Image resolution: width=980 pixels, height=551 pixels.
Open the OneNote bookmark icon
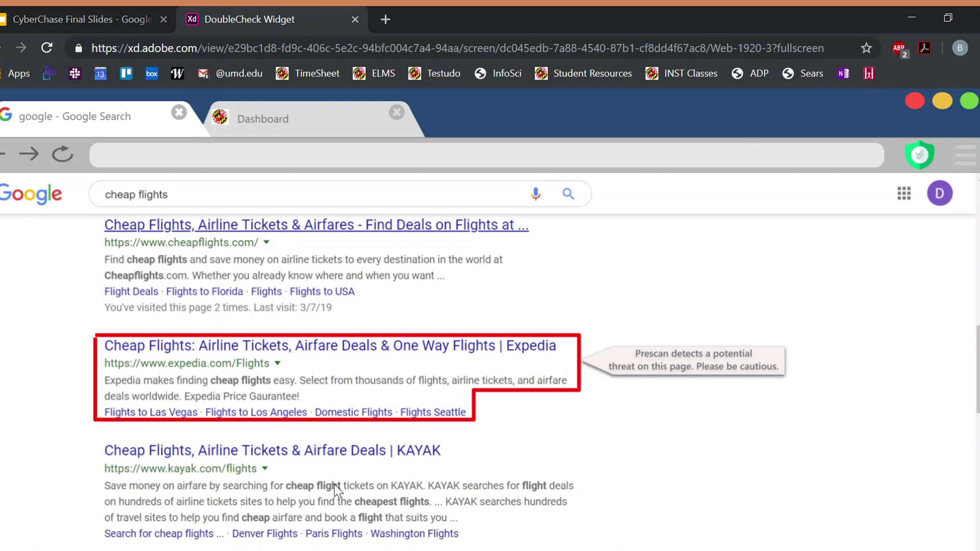843,73
